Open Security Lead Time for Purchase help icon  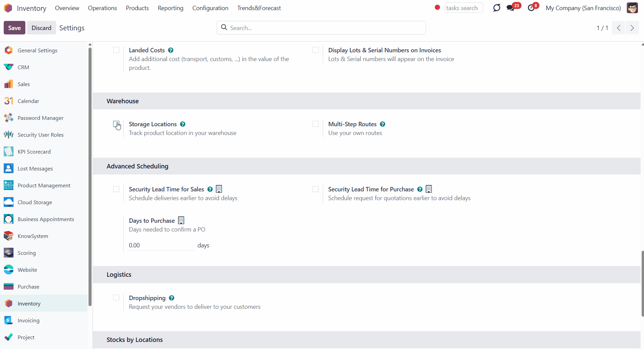pyautogui.click(x=420, y=189)
